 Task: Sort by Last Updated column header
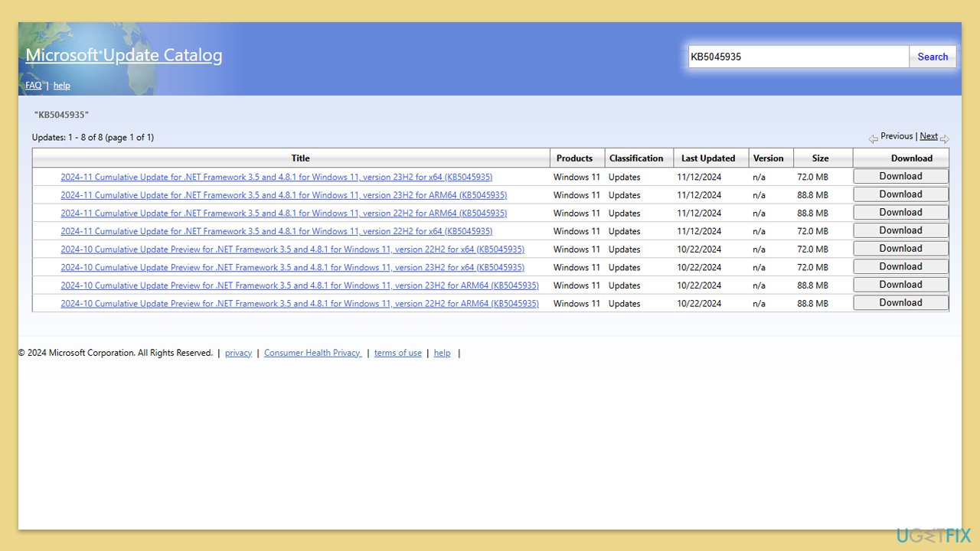708,158
